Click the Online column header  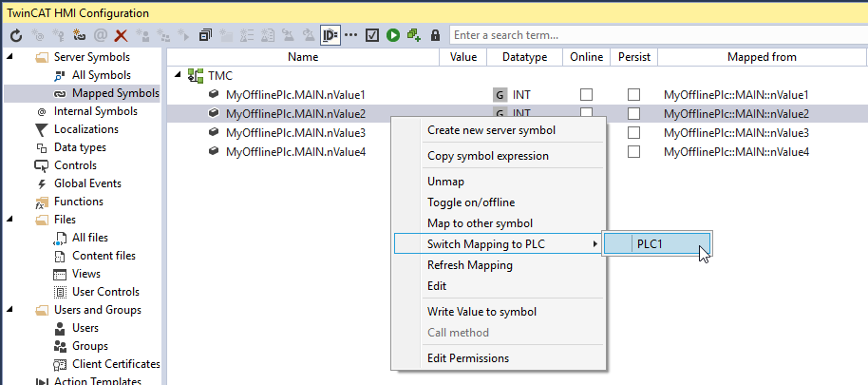click(x=587, y=57)
